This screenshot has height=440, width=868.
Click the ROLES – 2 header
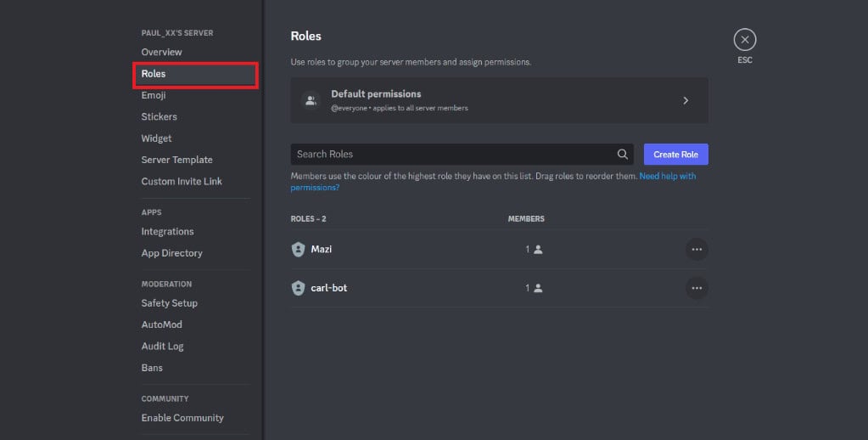[308, 219]
